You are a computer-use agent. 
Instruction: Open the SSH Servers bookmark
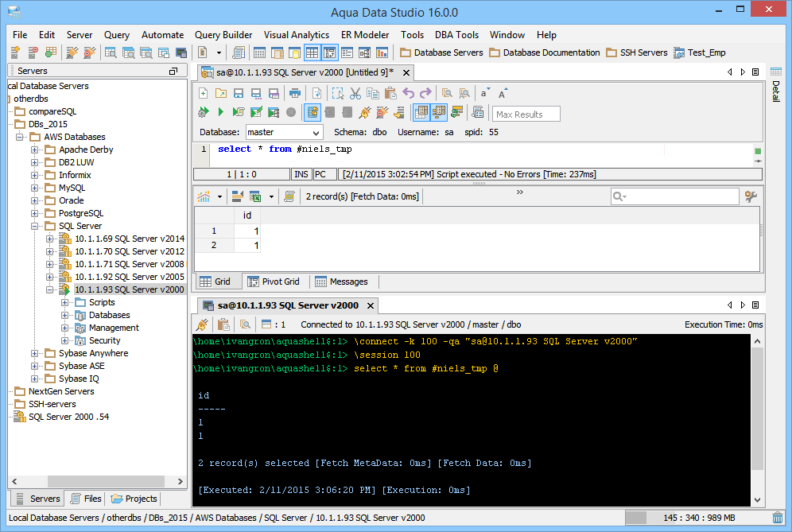tap(636, 52)
